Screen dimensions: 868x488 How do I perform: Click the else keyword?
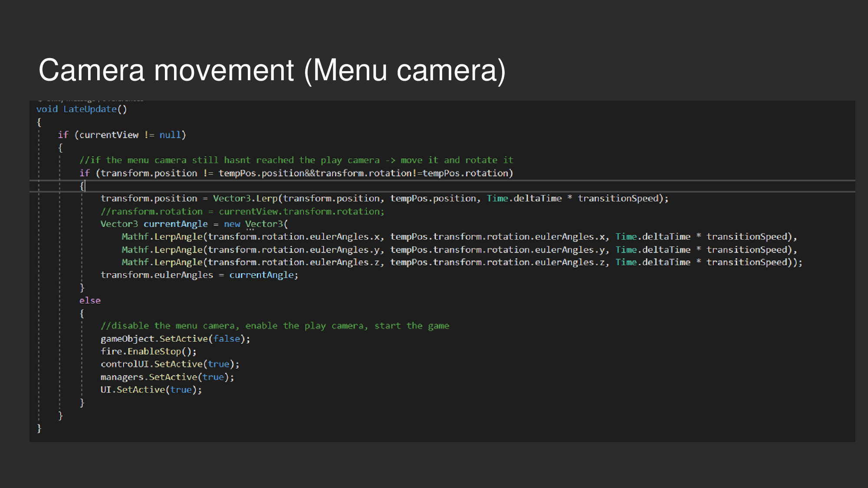click(90, 300)
